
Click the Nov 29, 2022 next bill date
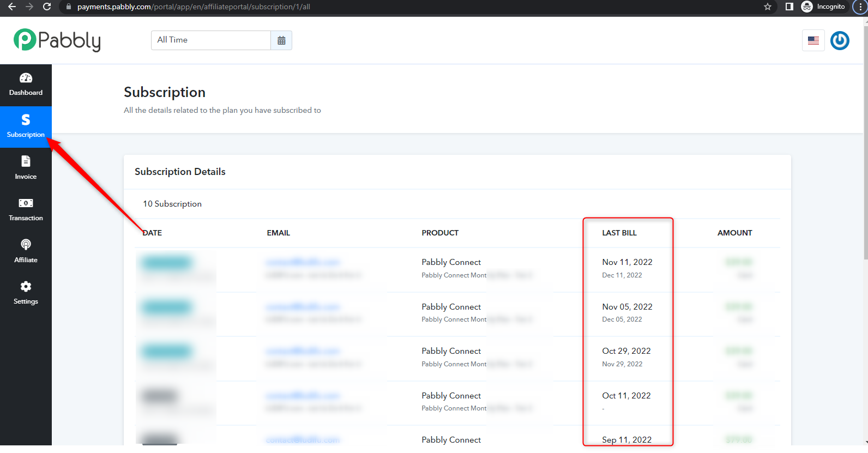[x=622, y=364]
